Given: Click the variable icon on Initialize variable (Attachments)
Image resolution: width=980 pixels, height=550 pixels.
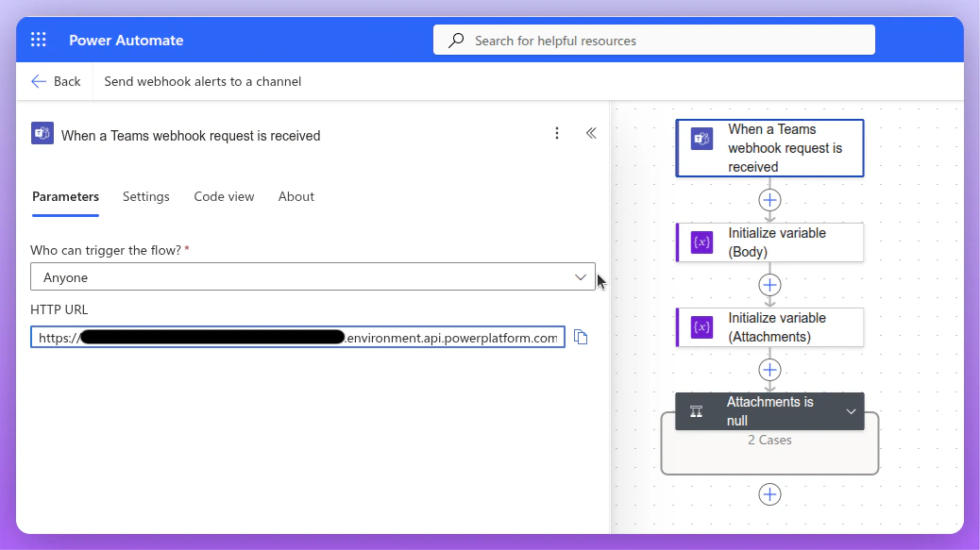Looking at the screenshot, I should (701, 327).
